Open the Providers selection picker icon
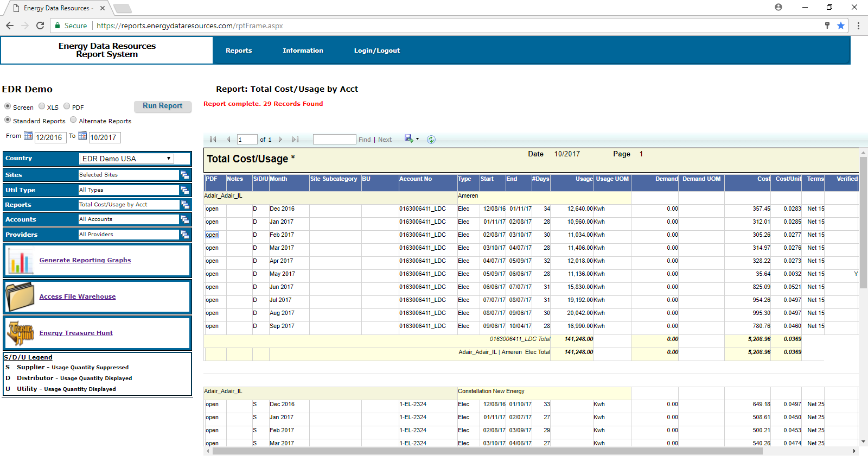Viewport: 868px width, 467px height. point(185,235)
